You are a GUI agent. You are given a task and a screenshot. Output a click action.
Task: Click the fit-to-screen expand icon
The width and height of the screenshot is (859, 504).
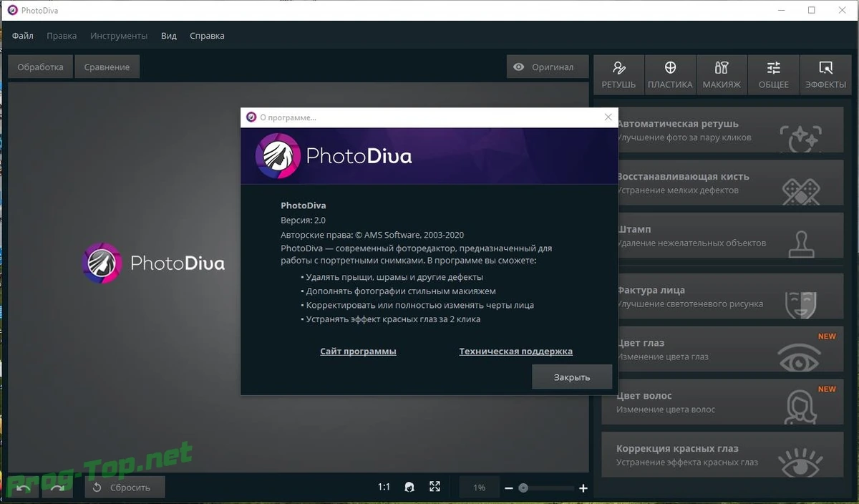click(435, 487)
